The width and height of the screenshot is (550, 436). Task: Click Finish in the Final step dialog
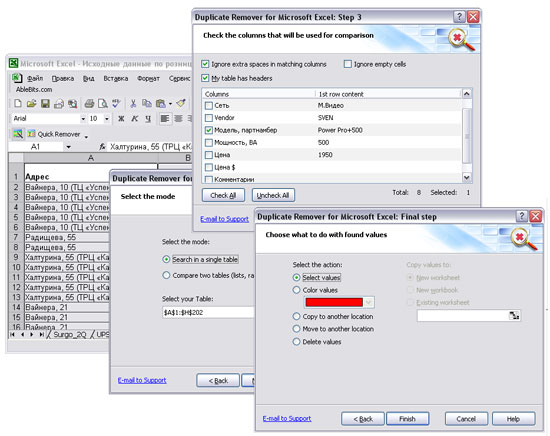pyautogui.click(x=407, y=419)
